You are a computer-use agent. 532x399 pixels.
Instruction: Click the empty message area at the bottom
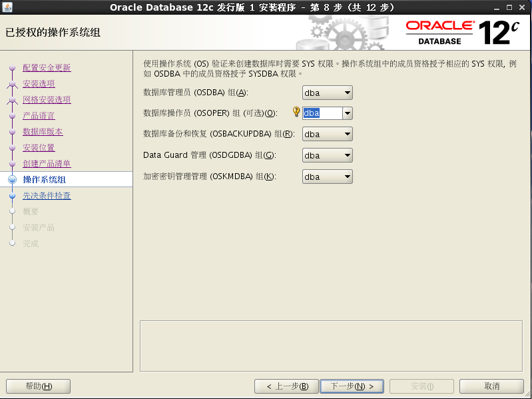click(331, 346)
